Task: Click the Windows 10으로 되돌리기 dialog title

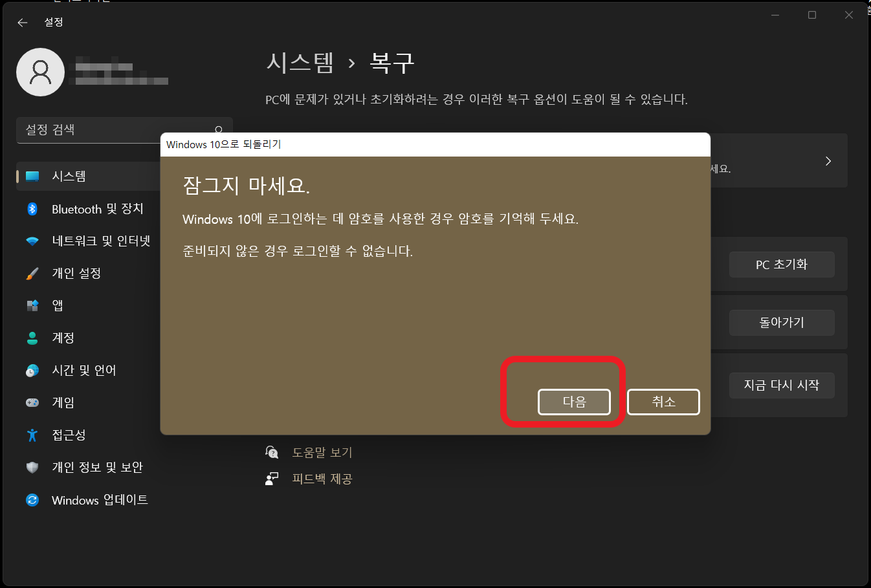Action: pos(224,144)
